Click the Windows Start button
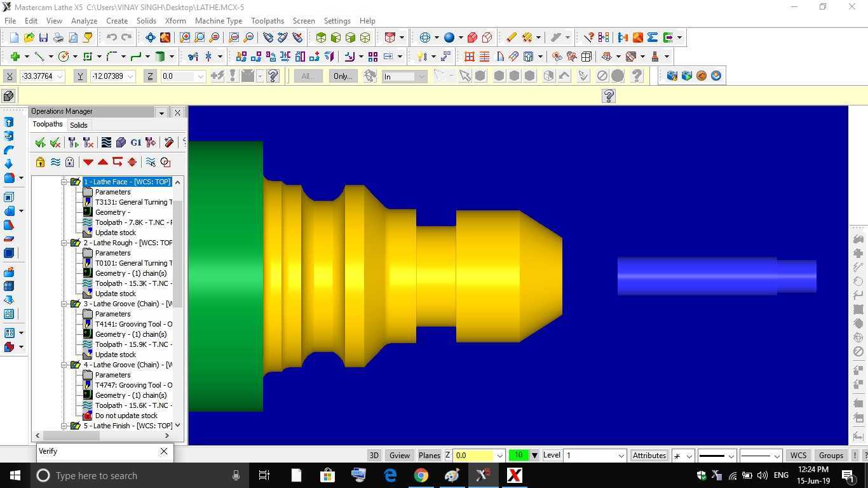 tap(15, 475)
